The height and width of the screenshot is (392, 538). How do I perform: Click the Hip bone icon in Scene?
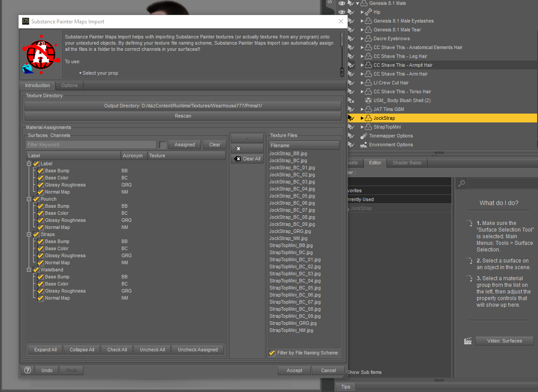(368, 12)
